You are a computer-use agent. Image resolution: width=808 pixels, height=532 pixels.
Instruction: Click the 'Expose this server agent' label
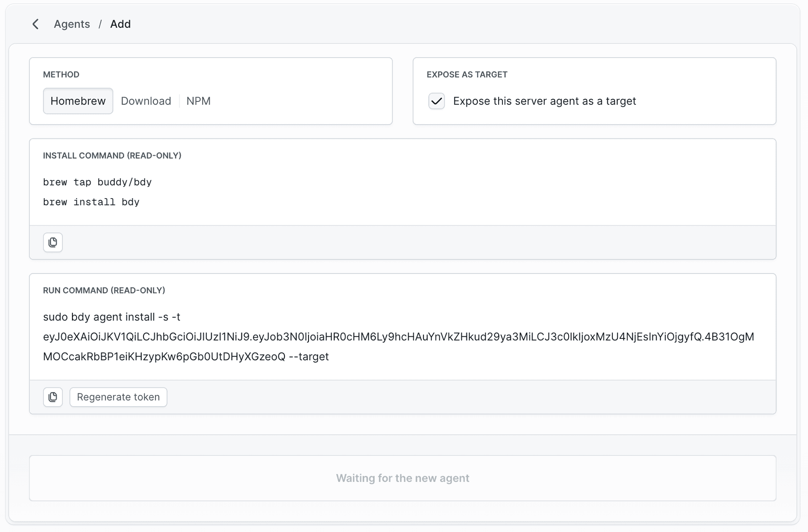544,101
